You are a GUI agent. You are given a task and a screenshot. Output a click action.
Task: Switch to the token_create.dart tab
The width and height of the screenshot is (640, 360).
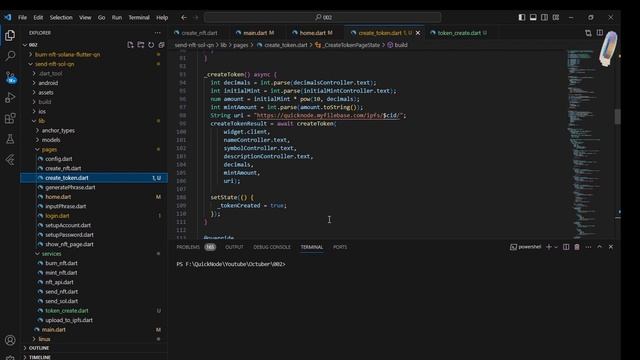[459, 33]
